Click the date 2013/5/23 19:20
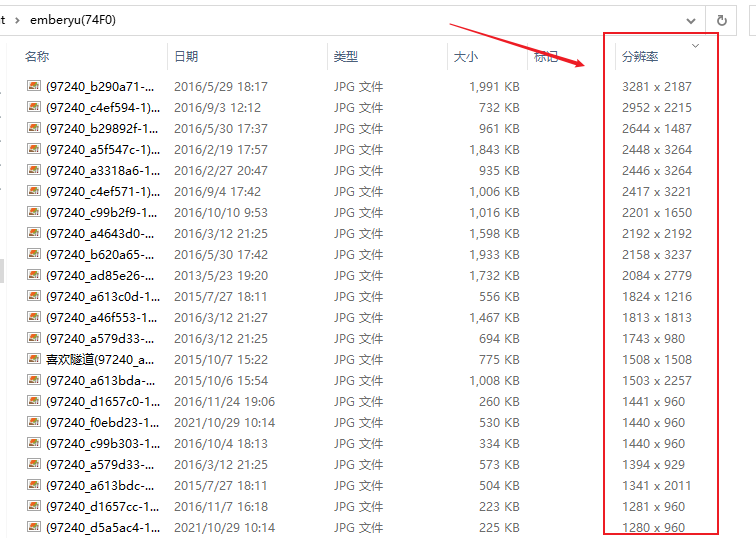Viewport: 756px width, 538px height. [x=221, y=276]
